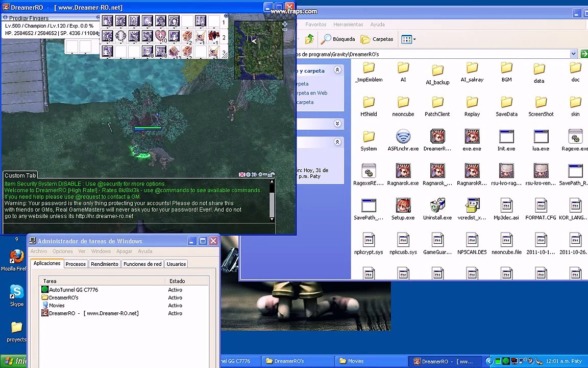Switch to Funciones de red tab
This screenshot has height=368, width=588.
pos(142,264)
